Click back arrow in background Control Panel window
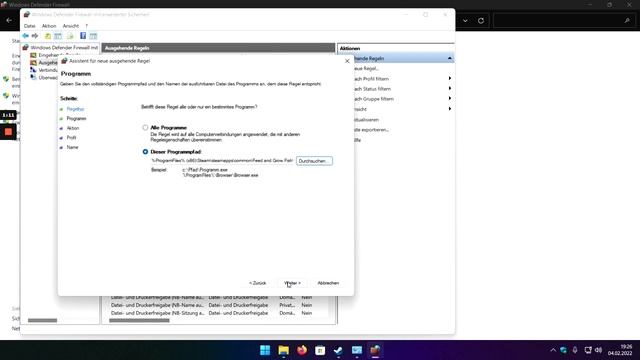 pos(9,20)
